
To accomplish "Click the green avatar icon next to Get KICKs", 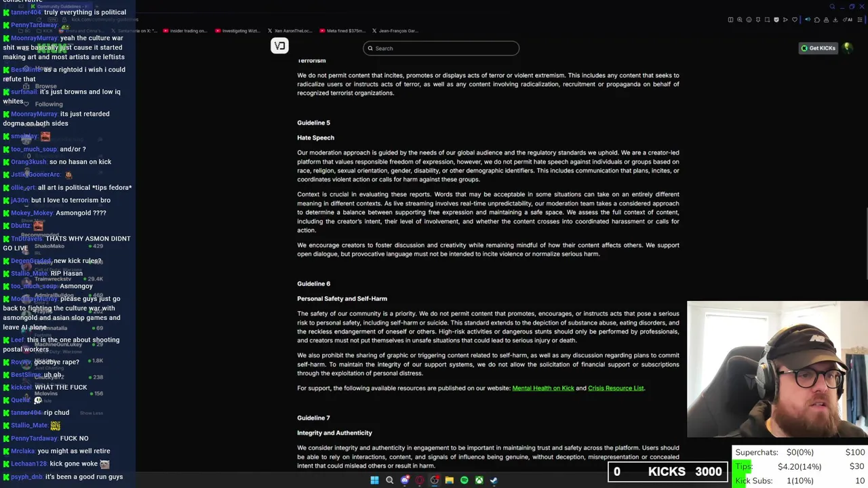I will coord(848,47).
